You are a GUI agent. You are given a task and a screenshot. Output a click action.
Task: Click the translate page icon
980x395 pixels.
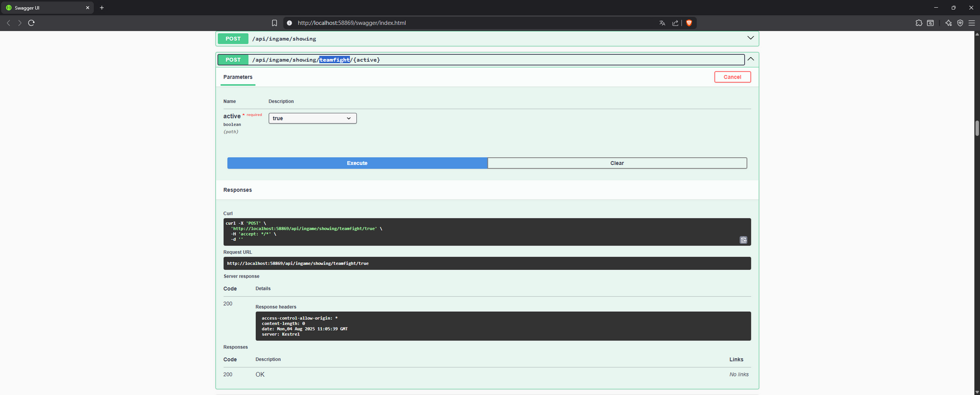(662, 23)
